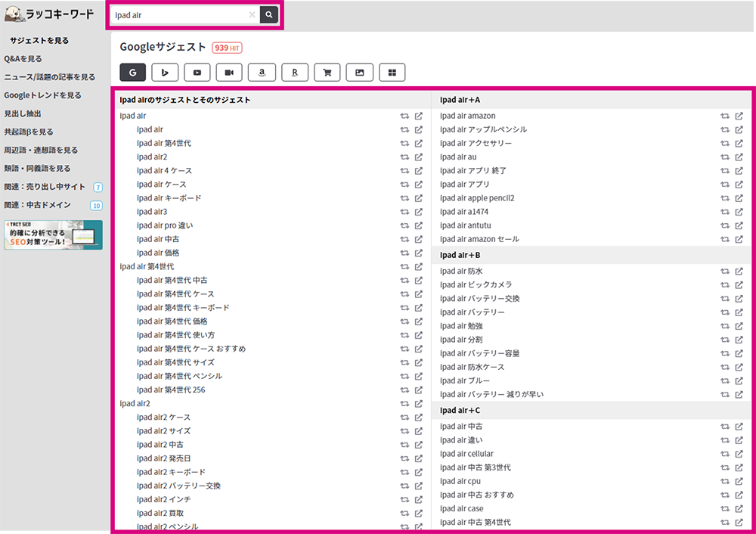Image resolution: width=756 pixels, height=534 pixels.
Task: Open external link for ipad air ブルー
Action: point(739,381)
